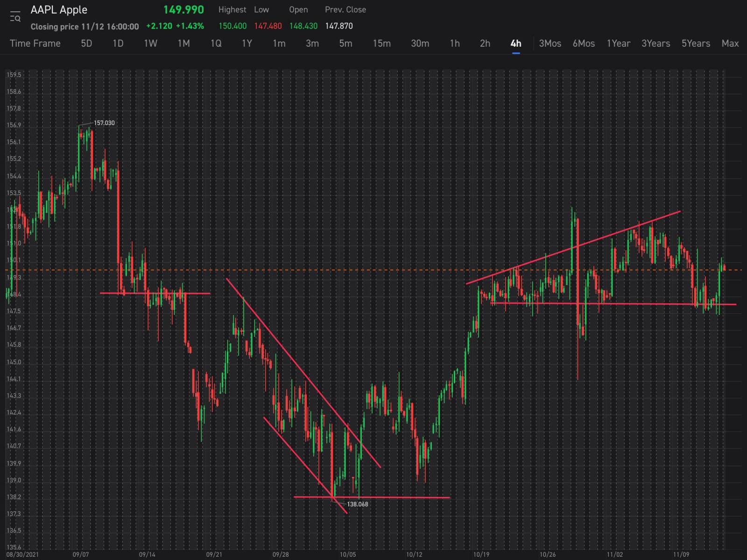This screenshot has width=747, height=560.
Task: Click the +1.43% change value
Action: [x=190, y=26]
